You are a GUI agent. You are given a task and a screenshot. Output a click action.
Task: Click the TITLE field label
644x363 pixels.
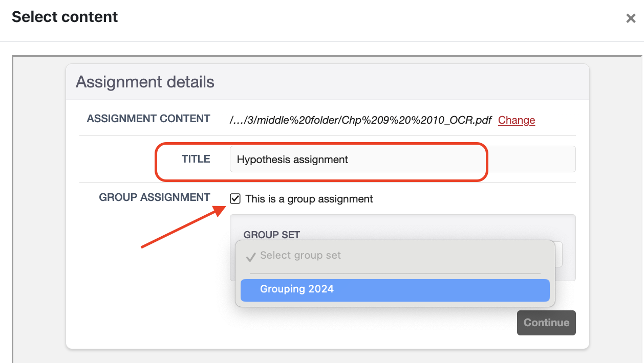(x=196, y=159)
